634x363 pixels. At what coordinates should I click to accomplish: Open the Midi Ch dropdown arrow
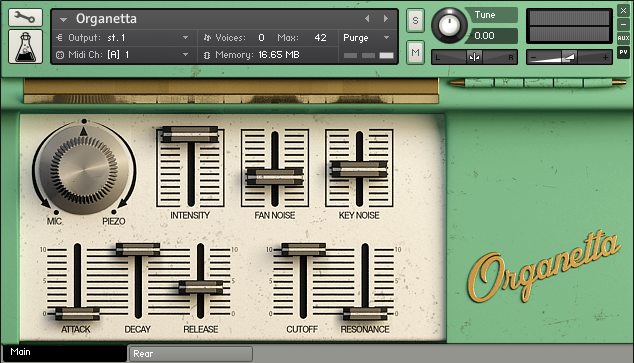185,55
